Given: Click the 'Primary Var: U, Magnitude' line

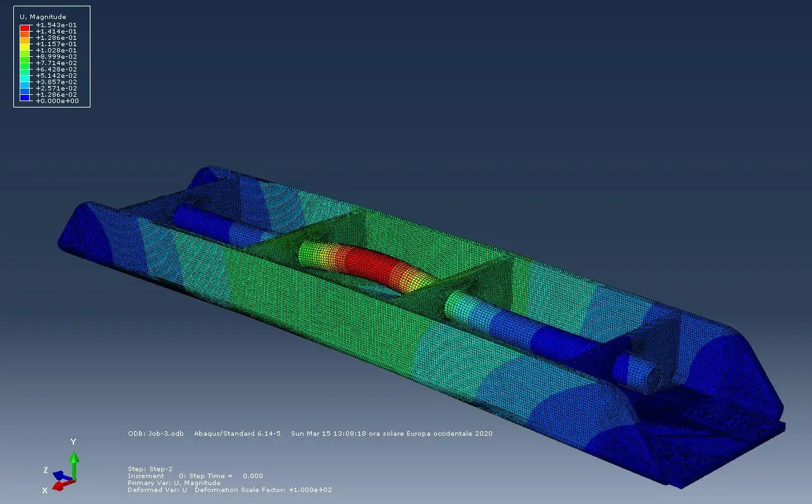Looking at the screenshot, I should pos(174,482).
